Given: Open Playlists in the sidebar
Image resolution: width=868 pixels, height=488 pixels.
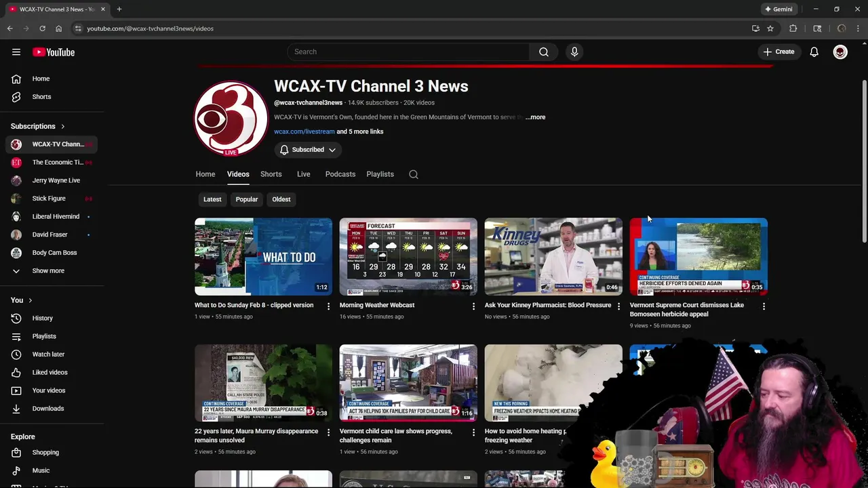Looking at the screenshot, I should tap(52, 336).
